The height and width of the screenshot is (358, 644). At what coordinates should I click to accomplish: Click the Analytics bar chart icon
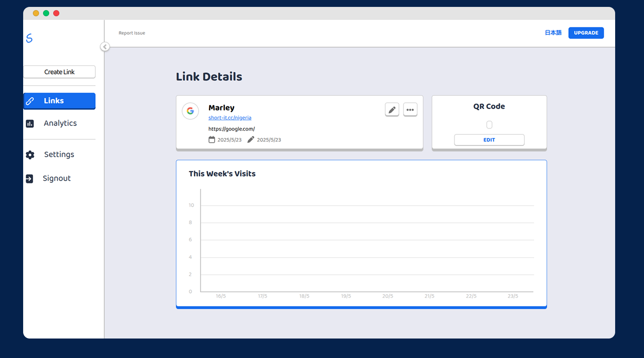[30, 123]
